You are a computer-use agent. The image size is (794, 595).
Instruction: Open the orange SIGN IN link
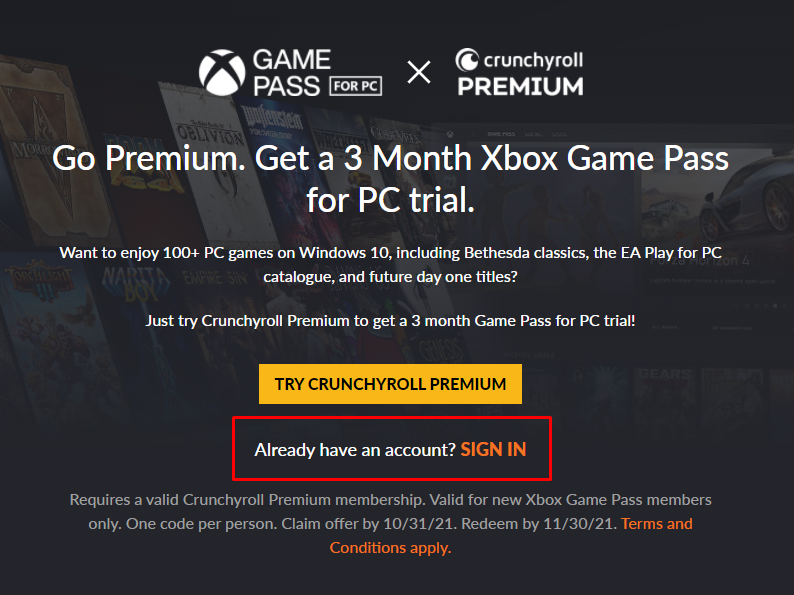(x=493, y=450)
